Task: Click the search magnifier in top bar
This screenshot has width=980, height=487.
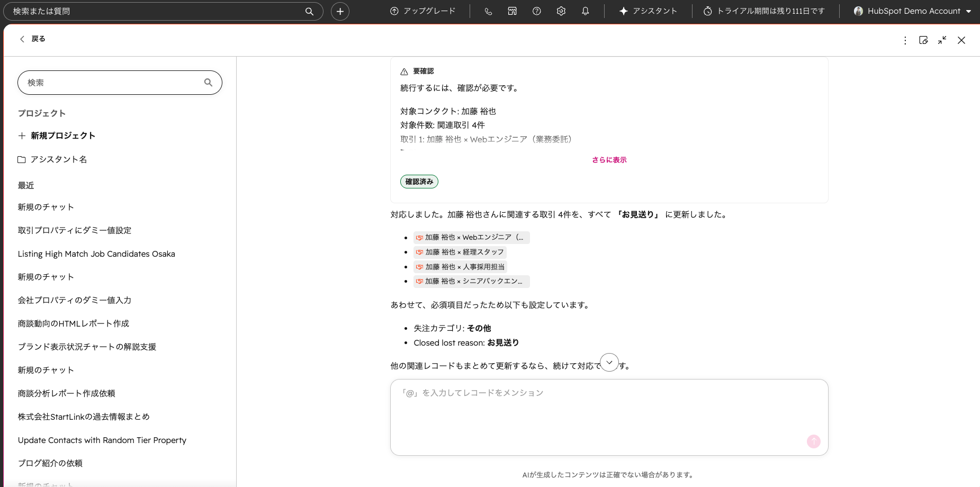Action: (309, 11)
